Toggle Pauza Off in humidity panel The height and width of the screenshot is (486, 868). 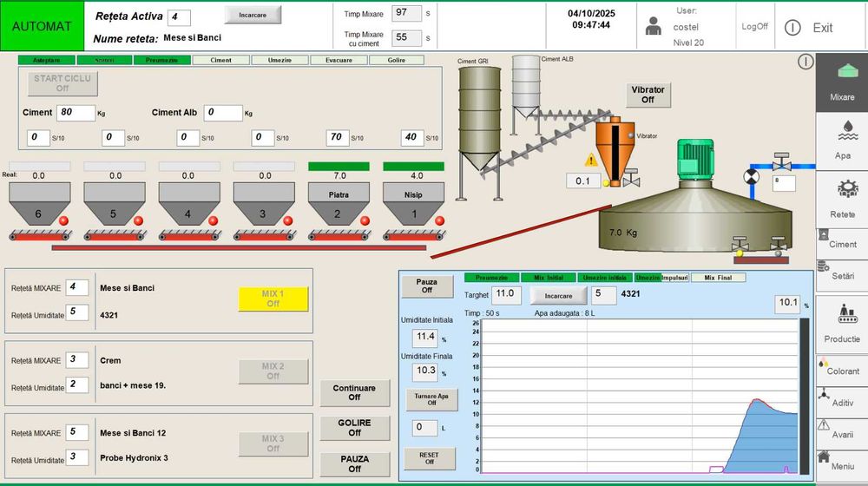[427, 286]
